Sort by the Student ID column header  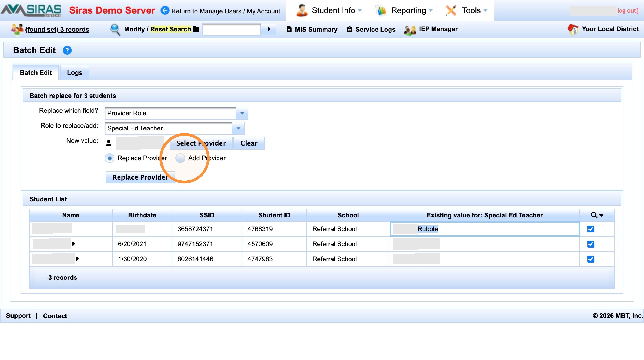(x=274, y=215)
